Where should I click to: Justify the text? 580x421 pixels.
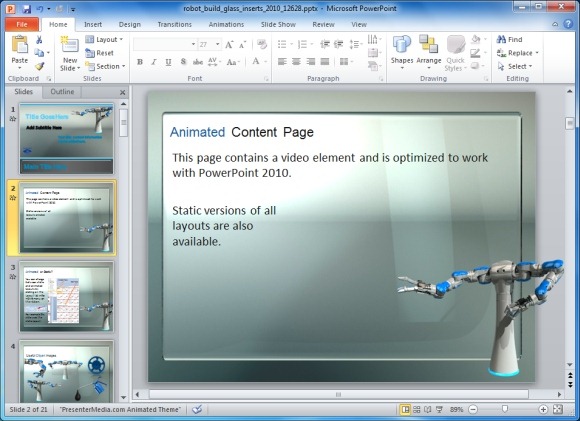click(325, 61)
